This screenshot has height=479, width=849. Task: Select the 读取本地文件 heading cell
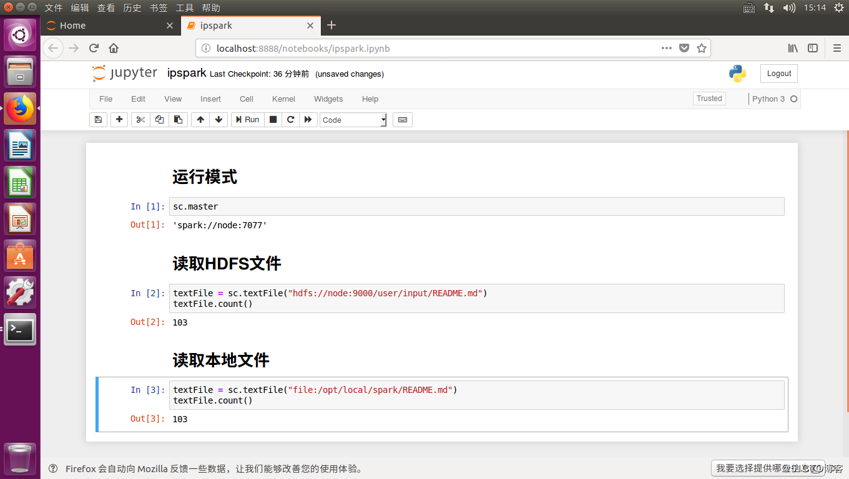pos(220,360)
